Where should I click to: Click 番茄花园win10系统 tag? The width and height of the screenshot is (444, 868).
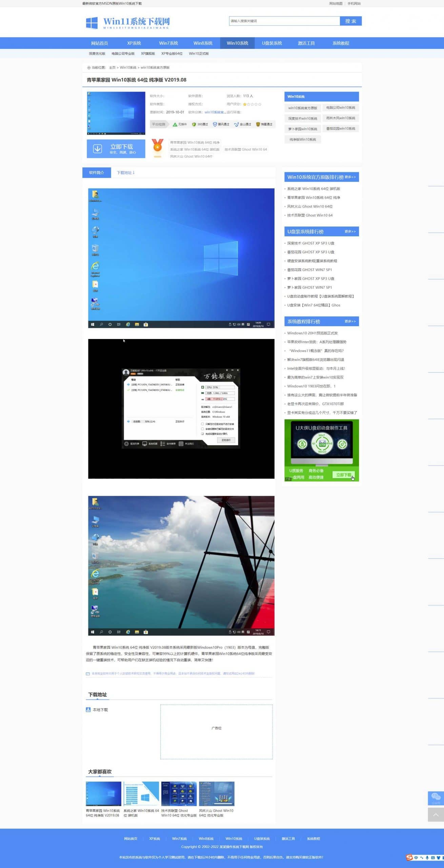tap(341, 129)
